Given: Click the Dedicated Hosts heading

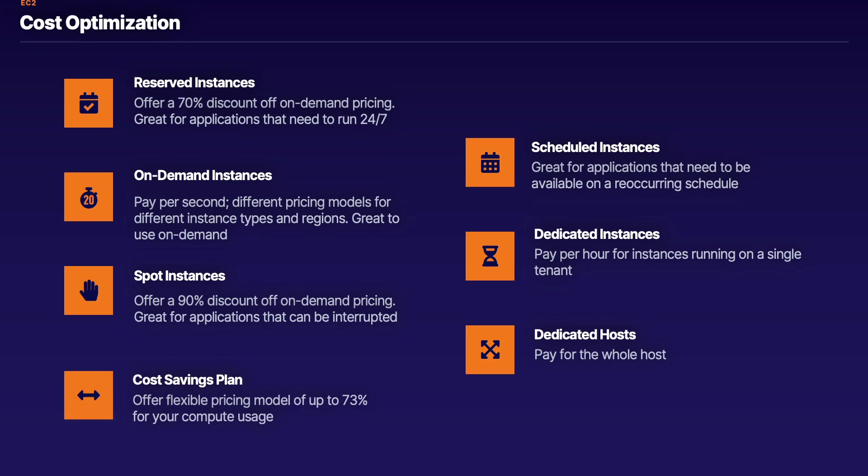Looking at the screenshot, I should click(585, 335).
